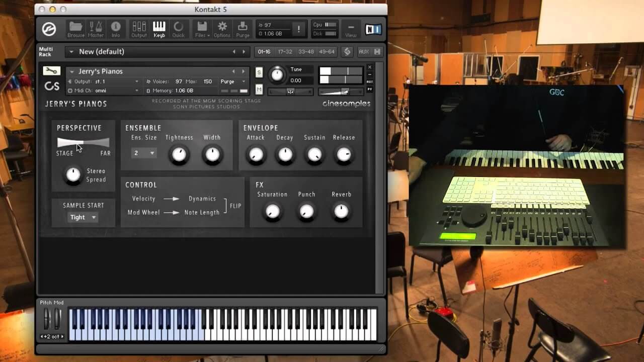Click the Native Instruments NI logo
Screen dimensions: 644x362
pos(372,30)
